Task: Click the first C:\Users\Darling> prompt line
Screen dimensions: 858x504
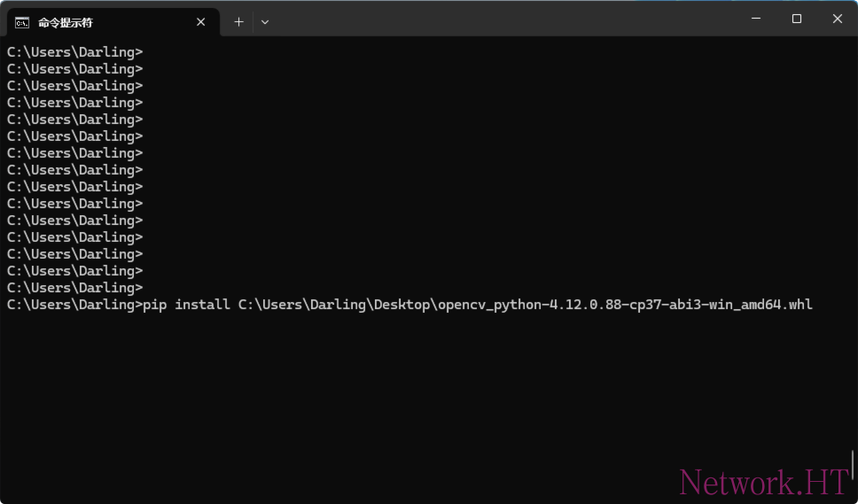Action: point(74,52)
